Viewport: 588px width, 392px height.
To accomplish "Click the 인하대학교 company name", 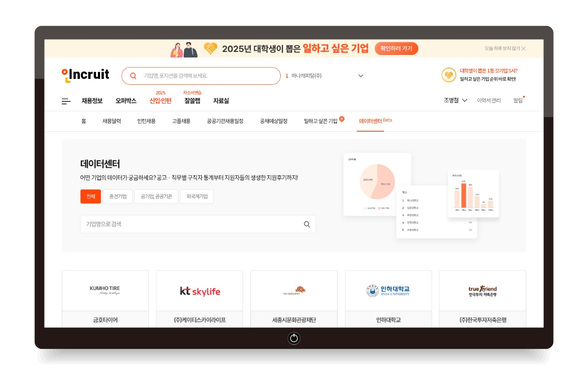I will point(389,320).
